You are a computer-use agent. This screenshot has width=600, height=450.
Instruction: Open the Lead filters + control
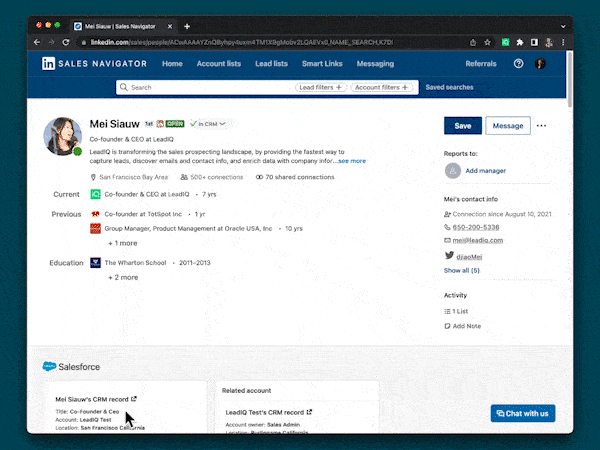click(321, 87)
